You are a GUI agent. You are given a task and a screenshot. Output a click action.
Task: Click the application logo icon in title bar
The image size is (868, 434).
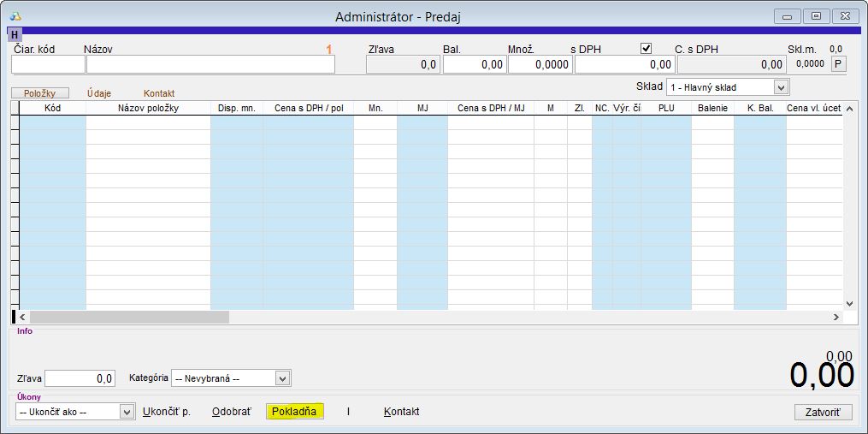(15, 16)
